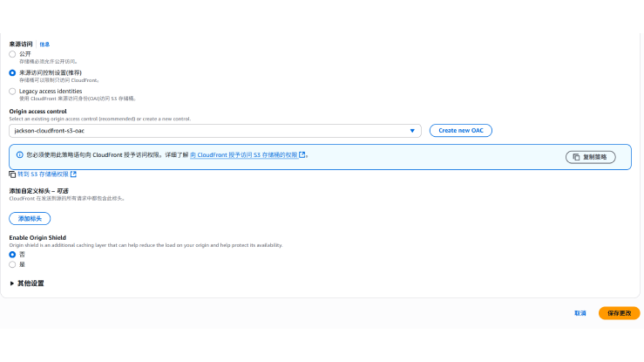Click the info icon in the blue notice banner
Viewport: 644px width, 362px height.
(19, 155)
